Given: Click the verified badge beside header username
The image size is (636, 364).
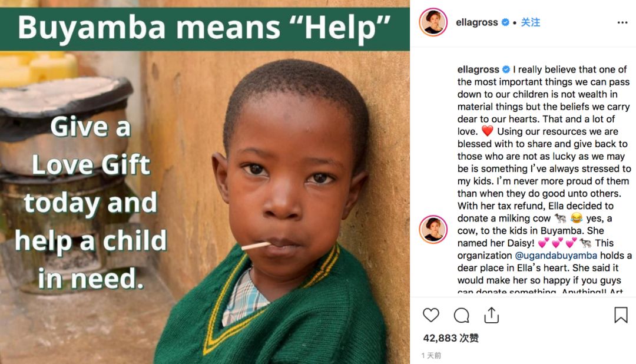Looking at the screenshot, I should point(505,22).
